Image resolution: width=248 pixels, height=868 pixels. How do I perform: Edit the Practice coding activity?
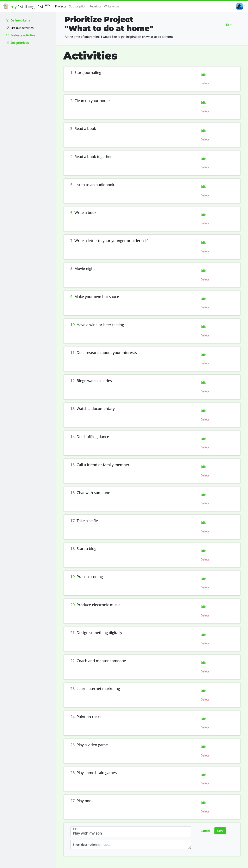coord(203,578)
